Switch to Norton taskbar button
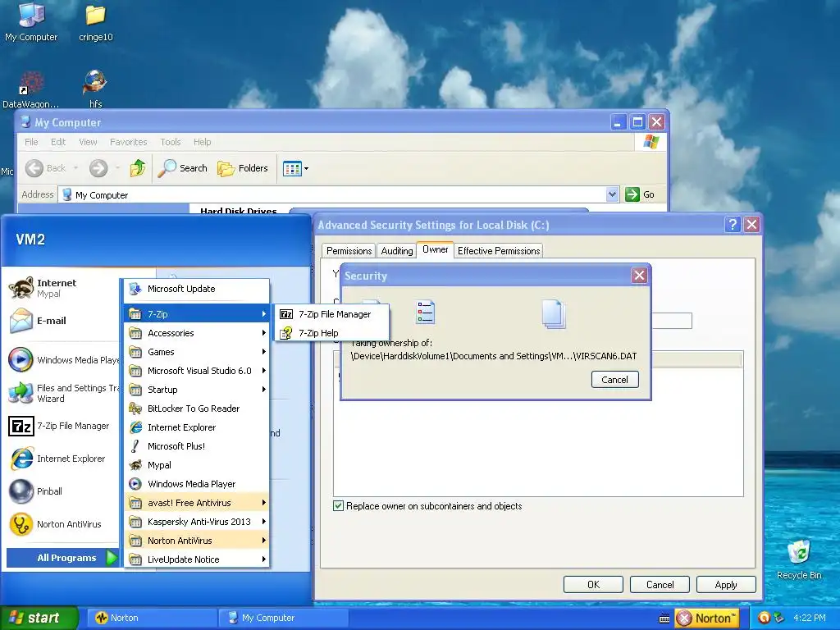The height and width of the screenshot is (630, 840). 151,618
